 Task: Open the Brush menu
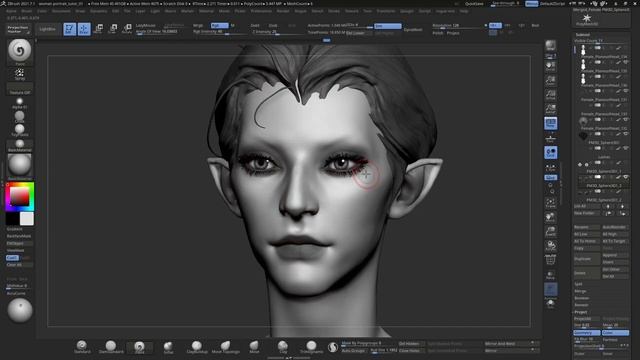[x=27, y=11]
